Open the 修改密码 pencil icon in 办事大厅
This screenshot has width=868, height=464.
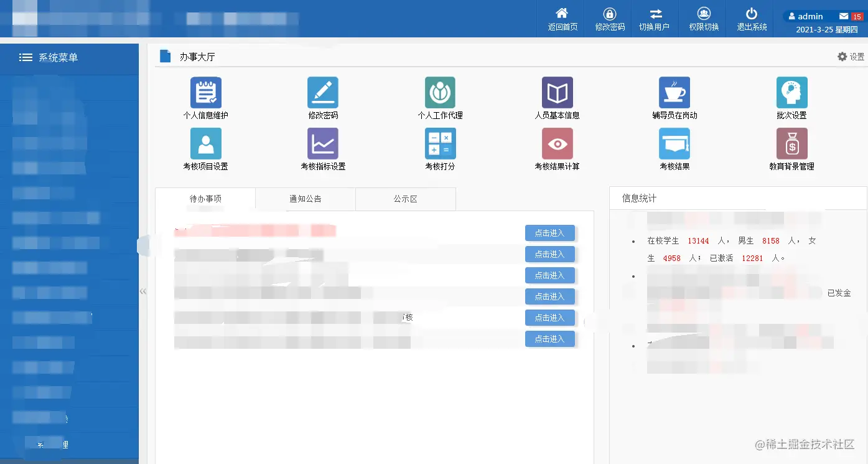323,93
